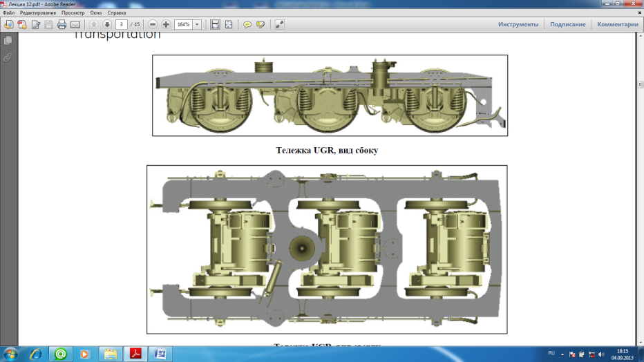The height and width of the screenshot is (362, 644).
Task: Open network status tray icon
Action: 591,354
